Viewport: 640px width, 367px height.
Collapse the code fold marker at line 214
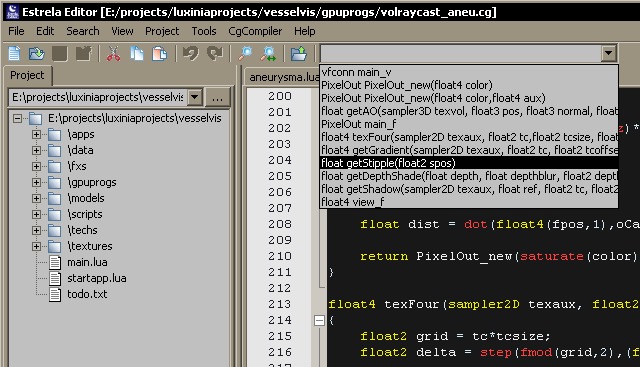point(320,320)
